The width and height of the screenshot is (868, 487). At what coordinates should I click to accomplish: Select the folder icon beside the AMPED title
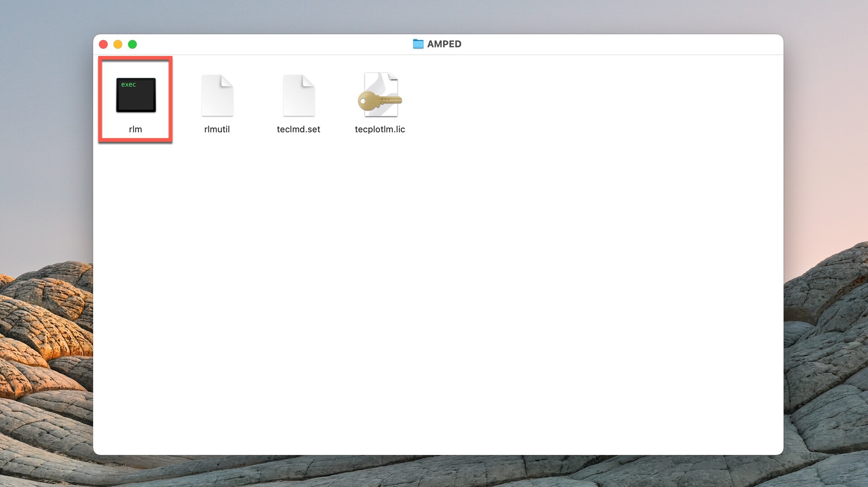pyautogui.click(x=418, y=44)
